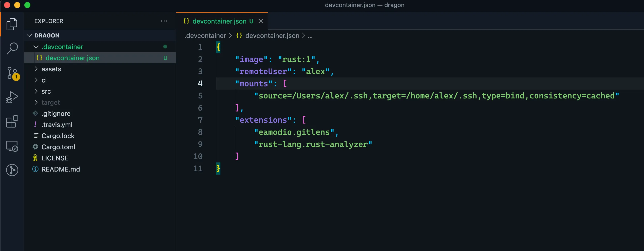Open the Run and Debug view
This screenshot has width=644, height=251.
pos(12,97)
